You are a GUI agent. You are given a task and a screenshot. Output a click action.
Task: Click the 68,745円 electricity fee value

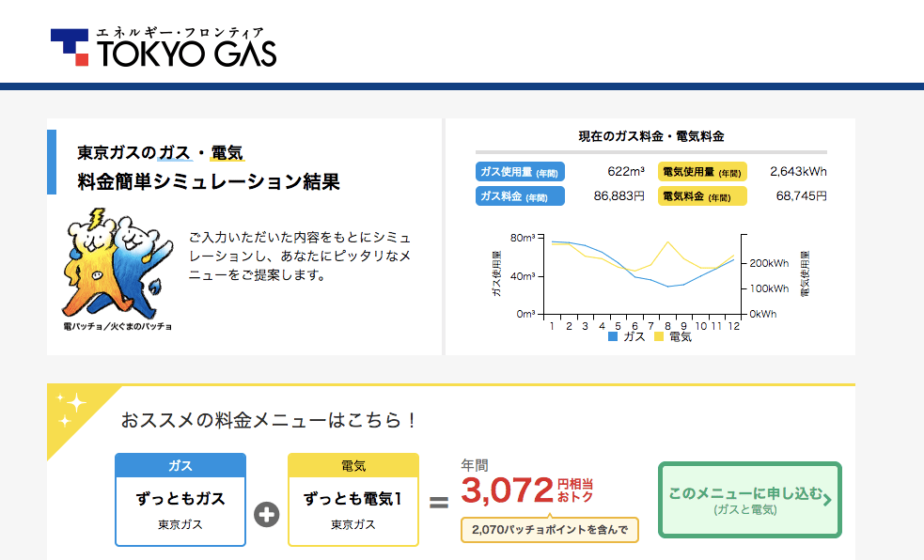tap(801, 195)
